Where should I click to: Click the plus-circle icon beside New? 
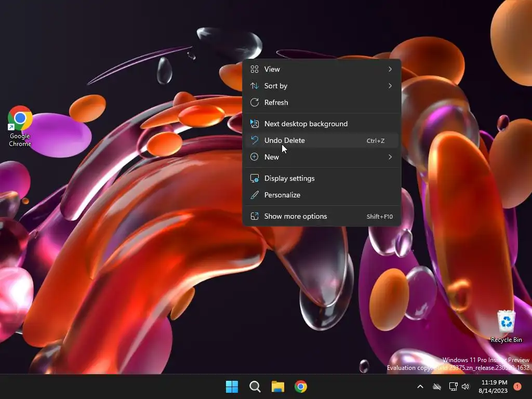pyautogui.click(x=255, y=157)
